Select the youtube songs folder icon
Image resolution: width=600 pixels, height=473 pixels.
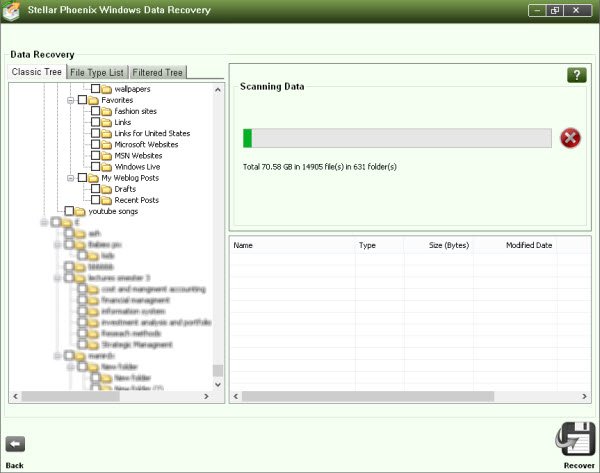click(x=79, y=211)
